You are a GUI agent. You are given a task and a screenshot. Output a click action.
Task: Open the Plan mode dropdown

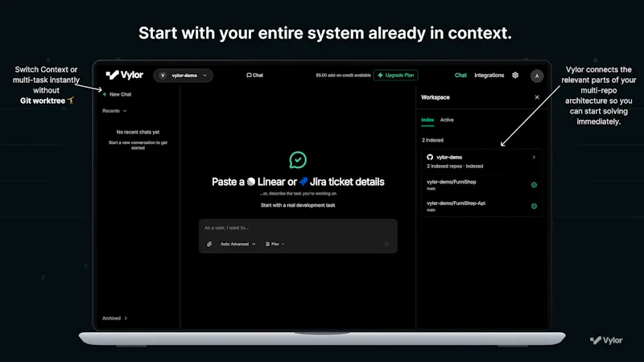(275, 244)
